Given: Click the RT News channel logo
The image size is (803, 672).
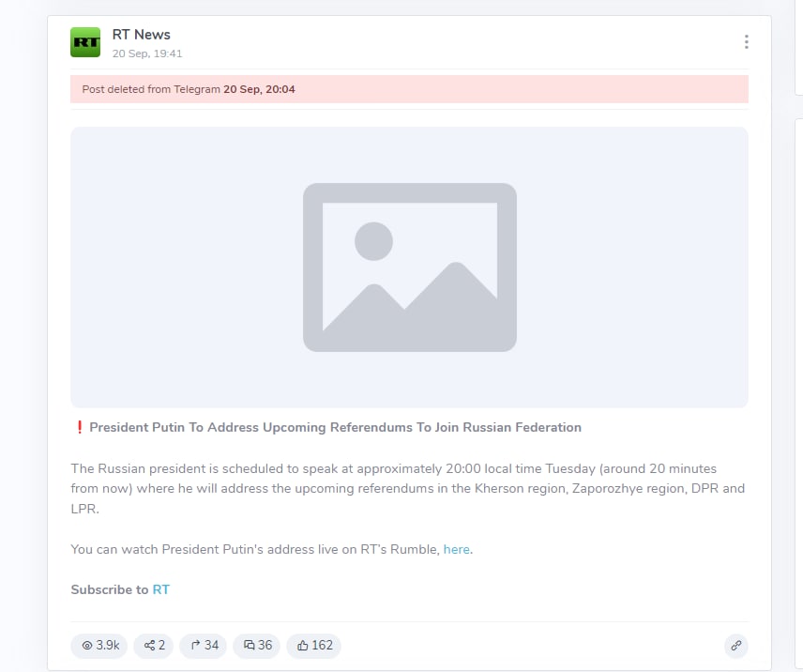Looking at the screenshot, I should click(85, 42).
